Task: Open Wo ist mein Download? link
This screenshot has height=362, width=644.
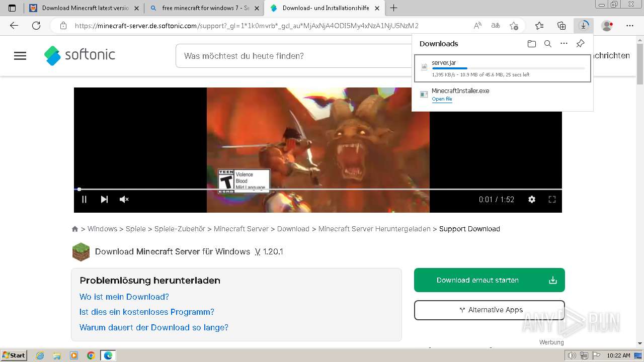Action: coord(124,297)
